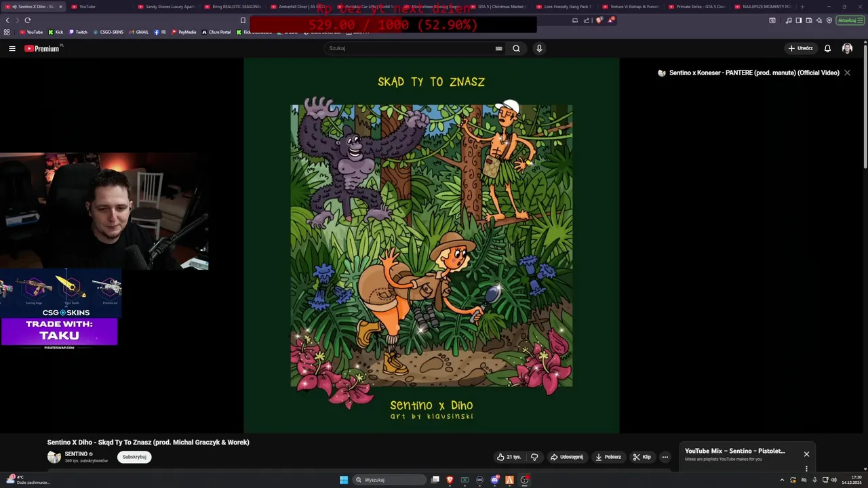868x488 pixels.
Task: Open browser playlist music note icon
Action: (x=789, y=20)
